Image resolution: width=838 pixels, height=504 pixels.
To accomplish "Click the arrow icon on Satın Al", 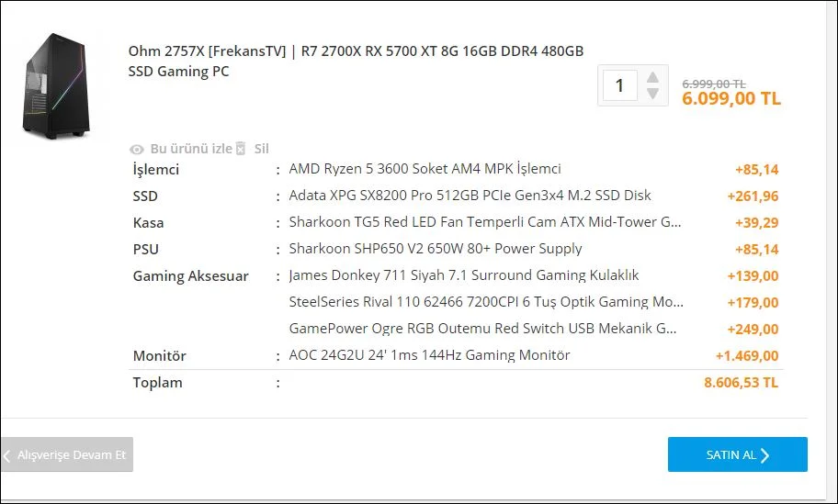I will click(x=764, y=455).
